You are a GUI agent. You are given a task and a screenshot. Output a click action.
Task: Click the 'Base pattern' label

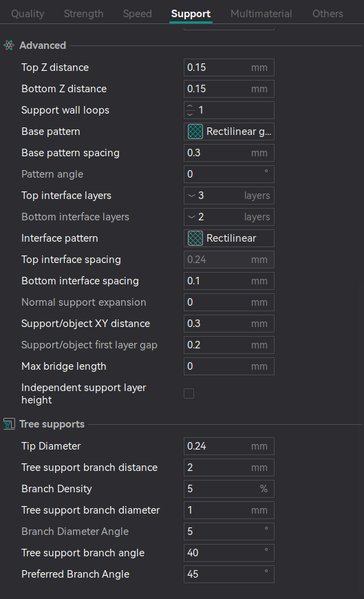(51, 132)
